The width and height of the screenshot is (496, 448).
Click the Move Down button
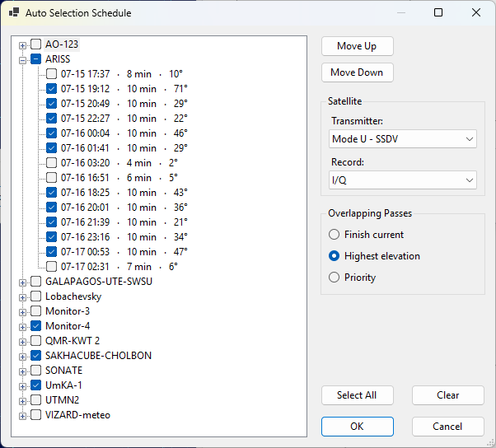click(358, 72)
